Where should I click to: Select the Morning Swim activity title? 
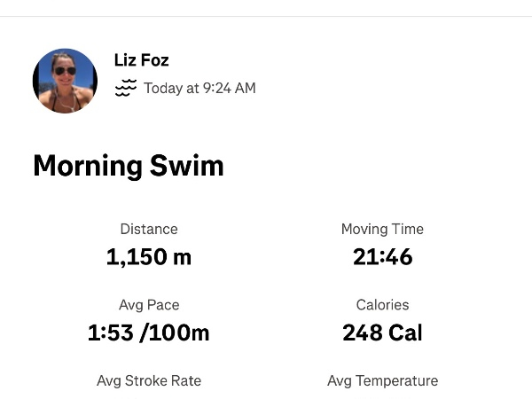(129, 166)
